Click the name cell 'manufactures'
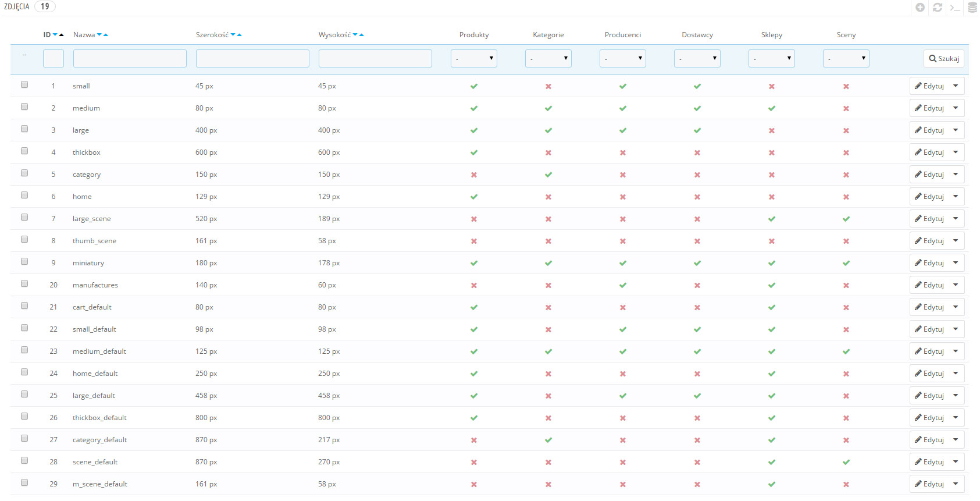 [x=95, y=285]
